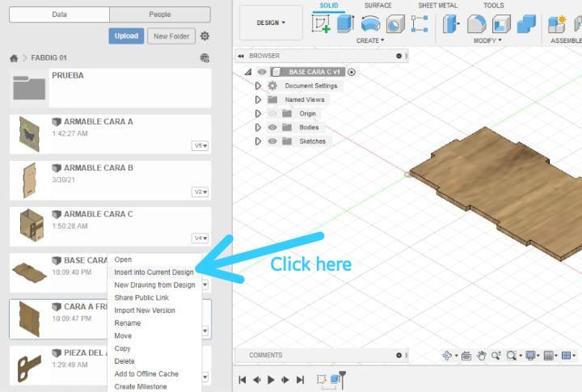582x392 pixels.
Task: Open V2 version dropdown for ARMABLE CARA B
Action: coord(200,192)
